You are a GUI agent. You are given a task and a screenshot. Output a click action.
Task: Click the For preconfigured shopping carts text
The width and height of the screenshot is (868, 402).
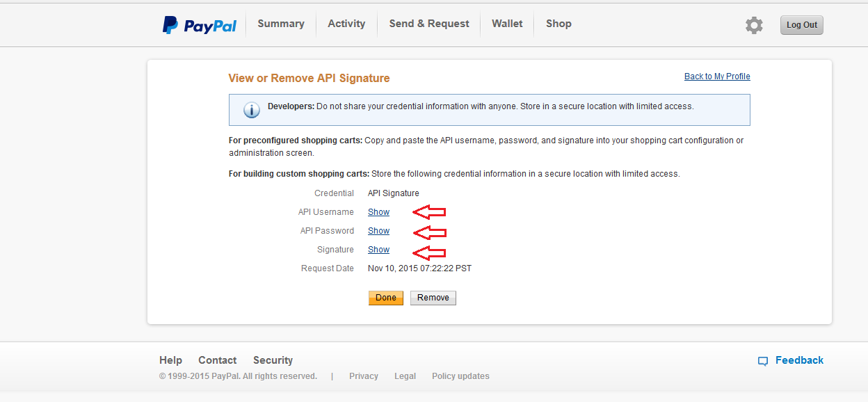click(296, 140)
